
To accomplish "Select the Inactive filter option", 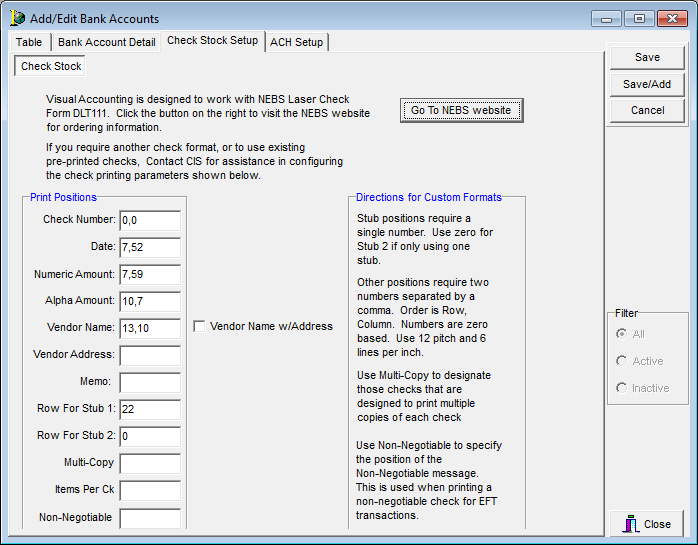I will [622, 388].
